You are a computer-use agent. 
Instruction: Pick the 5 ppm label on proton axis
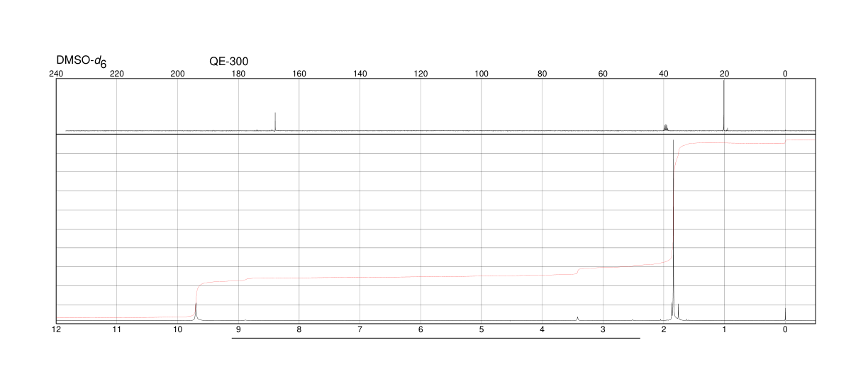(x=482, y=329)
